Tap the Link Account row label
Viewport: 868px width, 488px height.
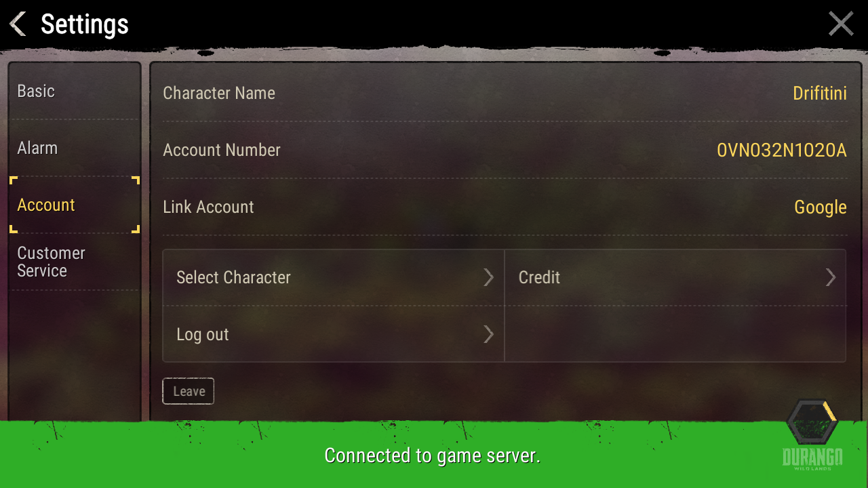coord(208,207)
